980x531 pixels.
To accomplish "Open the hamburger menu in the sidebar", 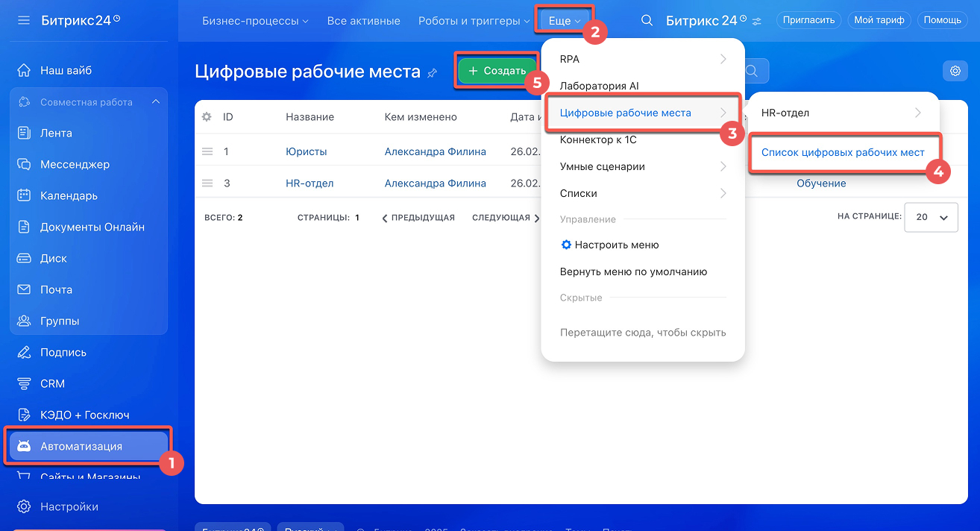I will [x=24, y=19].
